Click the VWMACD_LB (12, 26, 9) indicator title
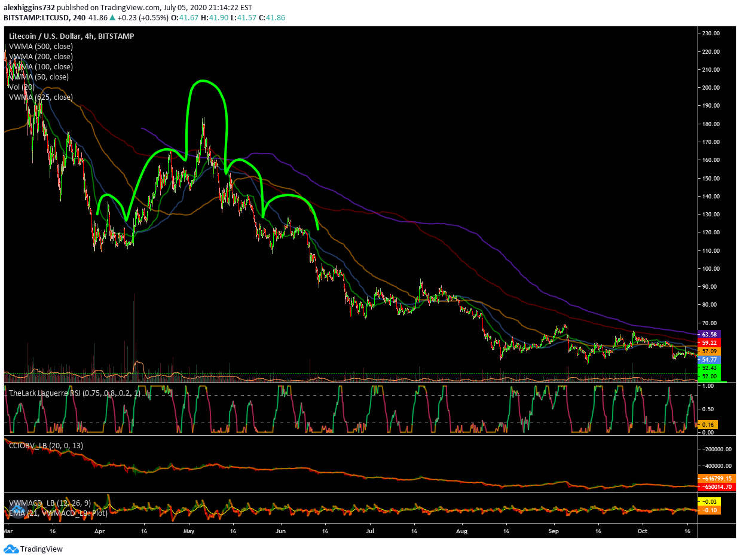Image resolution: width=740 pixels, height=560 pixels. coord(49,503)
